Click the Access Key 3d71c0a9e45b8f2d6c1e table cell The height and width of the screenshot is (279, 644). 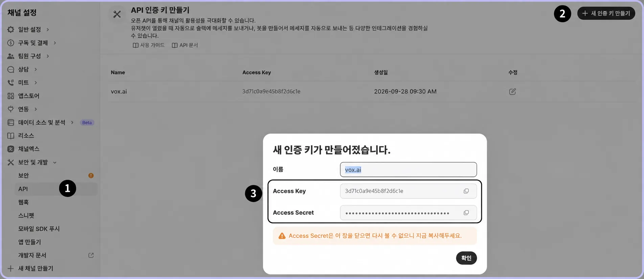pyautogui.click(x=271, y=92)
